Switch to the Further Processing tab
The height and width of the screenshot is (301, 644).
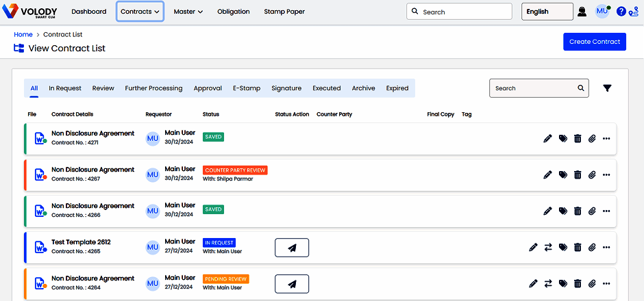(x=153, y=88)
